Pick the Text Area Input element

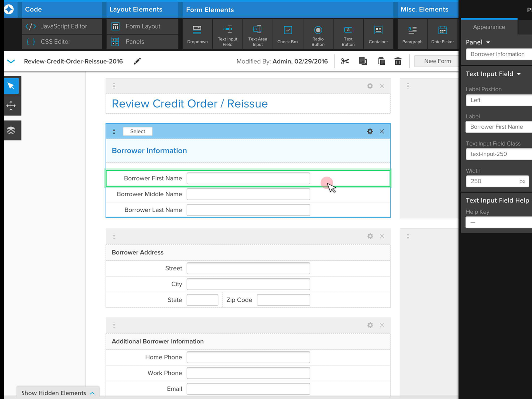pos(258,34)
